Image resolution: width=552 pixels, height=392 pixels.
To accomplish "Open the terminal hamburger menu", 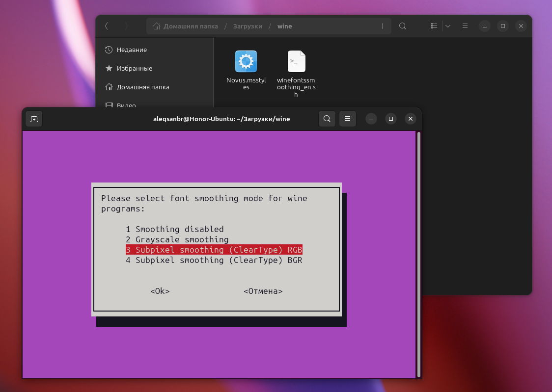I will (x=348, y=119).
